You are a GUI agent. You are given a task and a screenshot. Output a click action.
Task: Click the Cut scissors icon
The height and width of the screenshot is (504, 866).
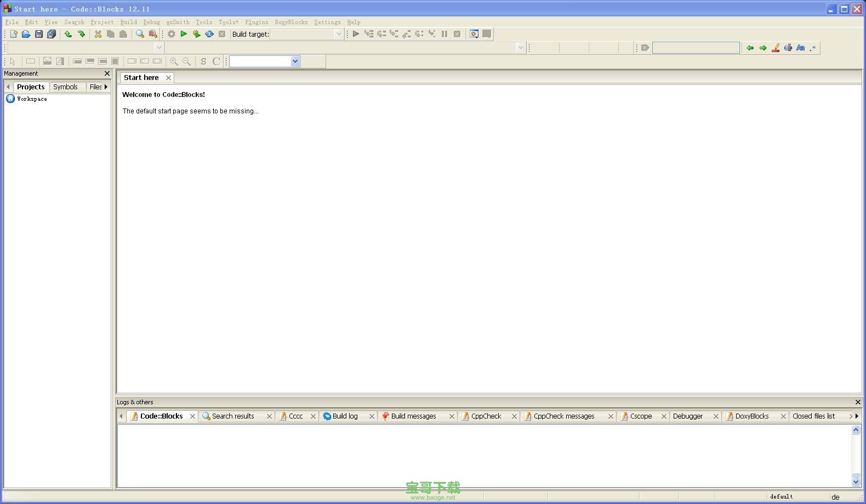(x=98, y=34)
